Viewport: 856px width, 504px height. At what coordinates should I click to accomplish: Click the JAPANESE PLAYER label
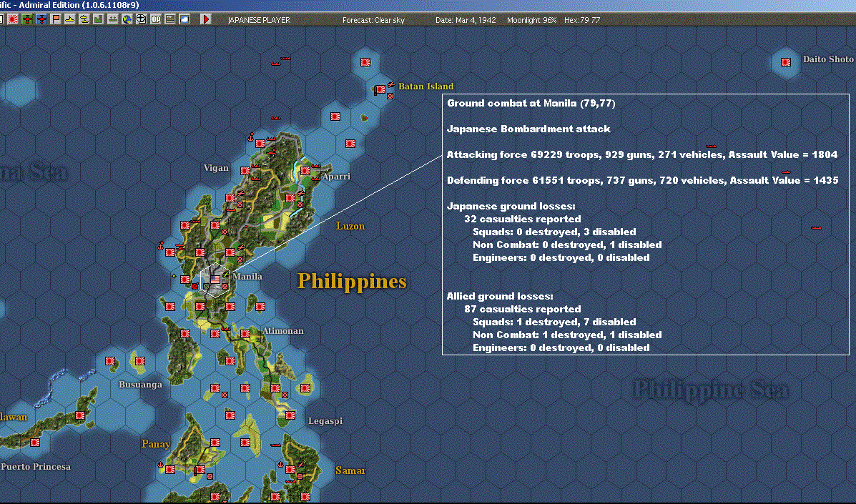click(x=259, y=19)
